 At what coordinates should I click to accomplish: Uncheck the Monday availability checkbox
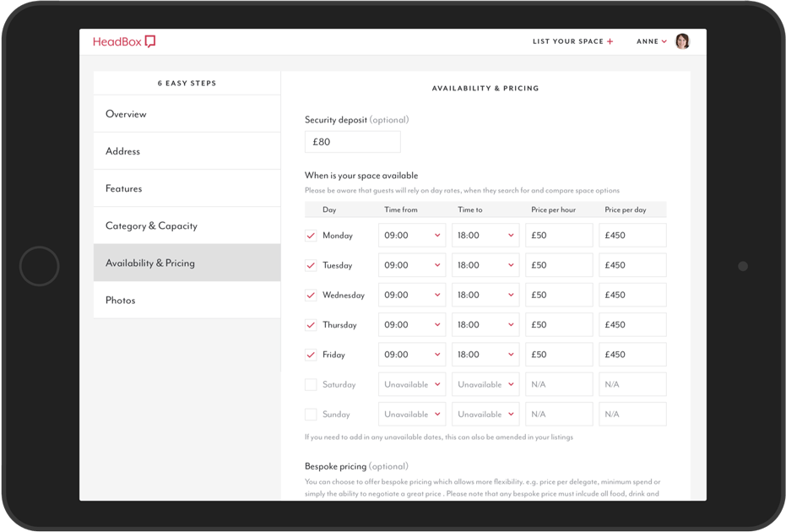pyautogui.click(x=311, y=236)
